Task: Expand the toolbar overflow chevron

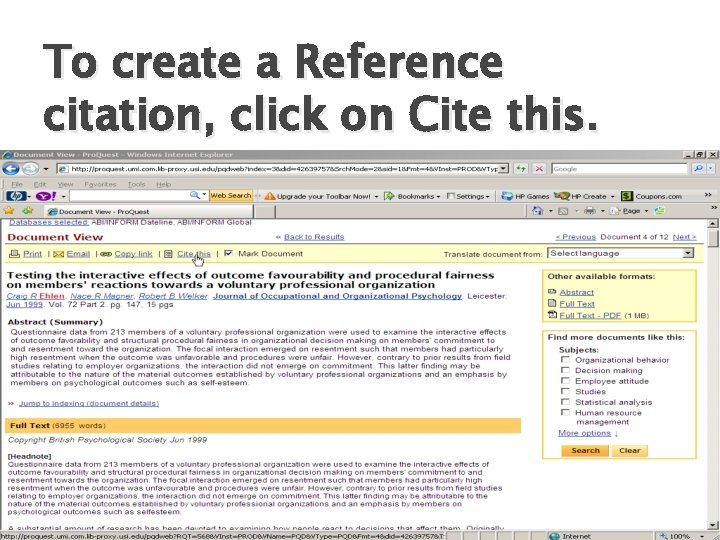Action: coord(708,195)
